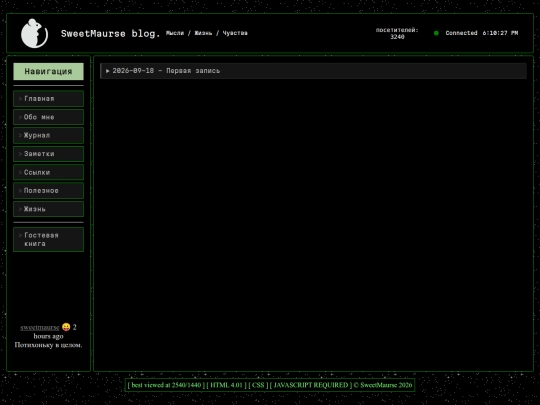The image size is (540, 405).
Task: Open the Обо мне page
Action: coord(48,117)
